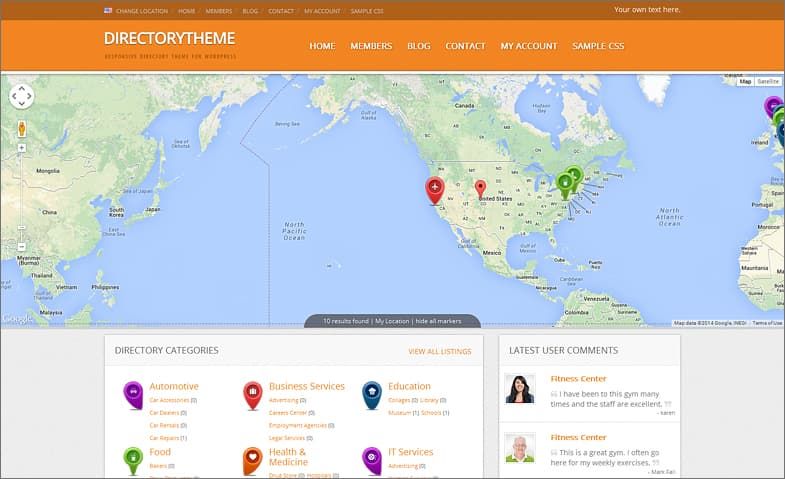Image resolution: width=785 pixels, height=479 pixels.
Task: Switch map to Map view
Action: (x=745, y=81)
